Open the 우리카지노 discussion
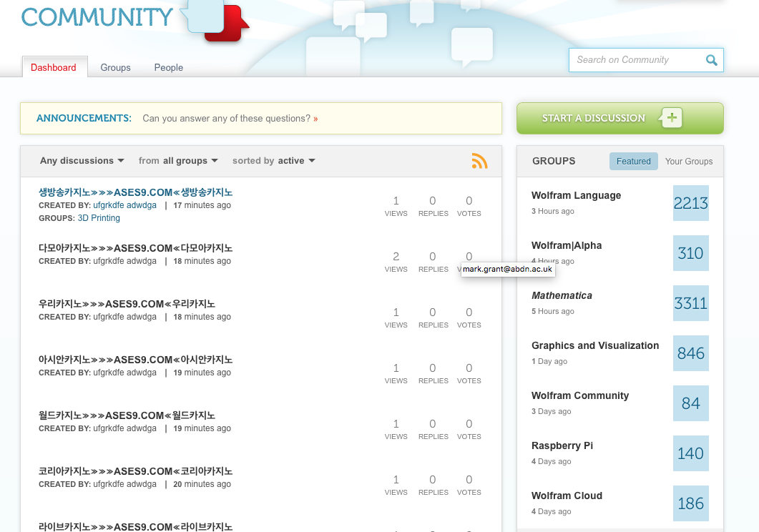759x532 pixels. coord(127,304)
